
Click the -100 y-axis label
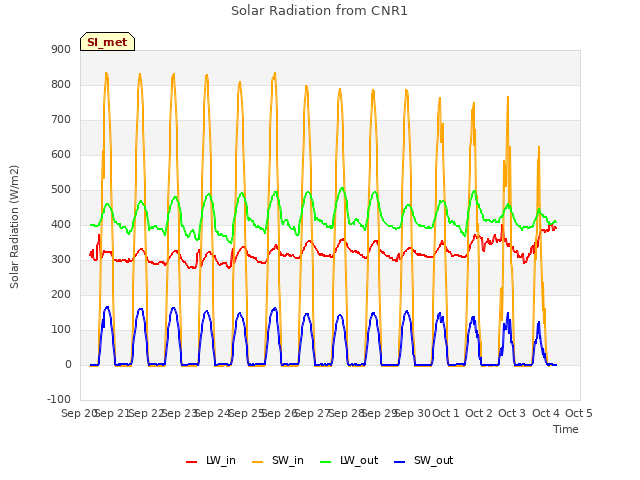59,399
